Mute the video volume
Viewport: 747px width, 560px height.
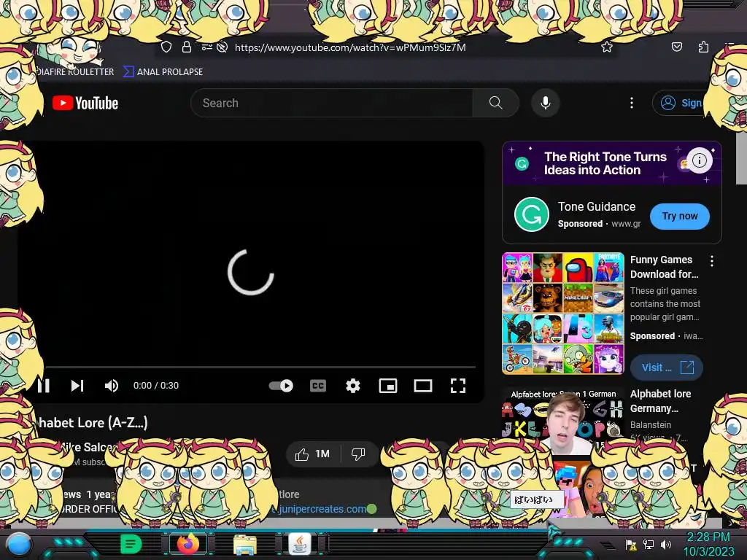[x=111, y=385]
